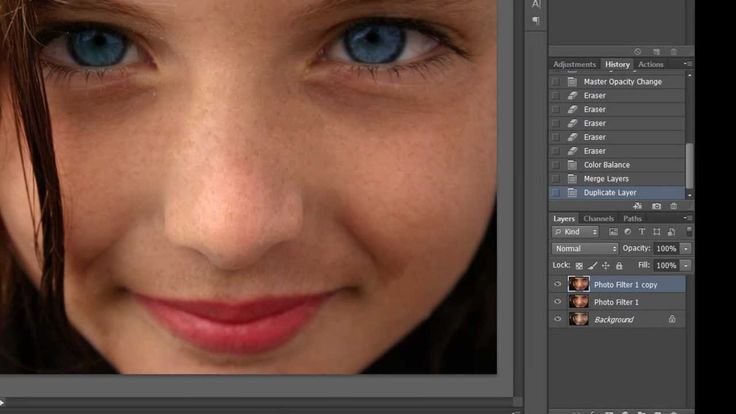Delete current history state with trash icon
This screenshot has width=736, height=414.
pyautogui.click(x=673, y=206)
